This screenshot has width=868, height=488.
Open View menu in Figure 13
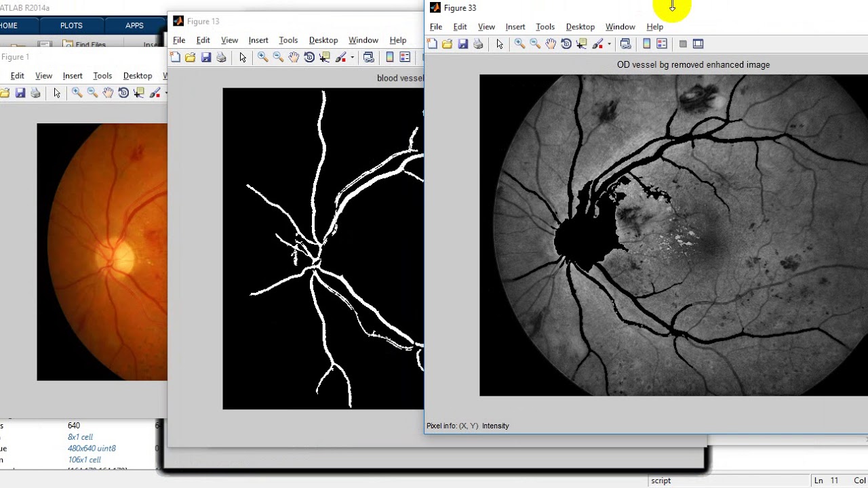[x=229, y=41]
